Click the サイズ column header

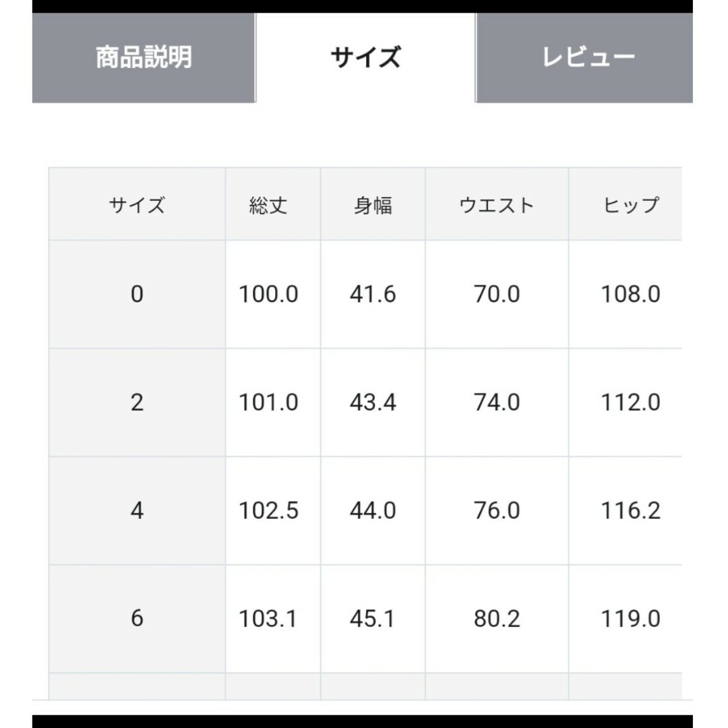pyautogui.click(x=137, y=204)
